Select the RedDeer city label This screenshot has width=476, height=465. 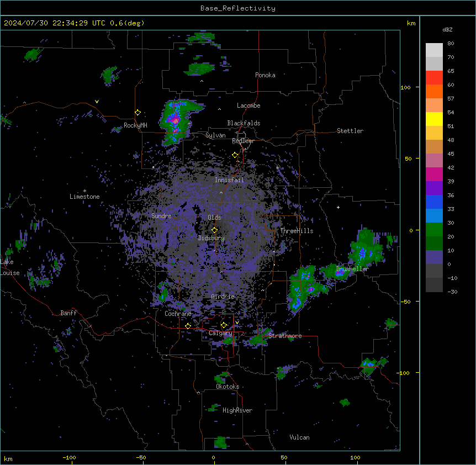point(243,141)
